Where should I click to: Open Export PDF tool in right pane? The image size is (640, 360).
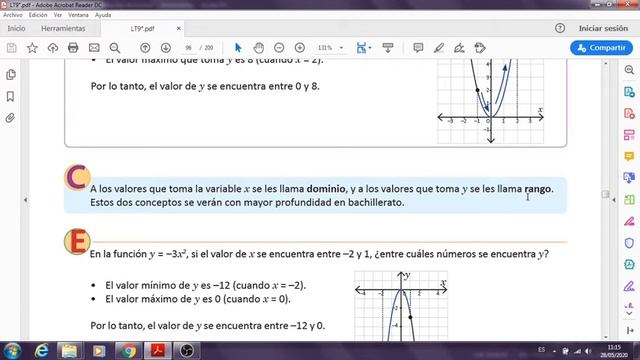(629, 92)
